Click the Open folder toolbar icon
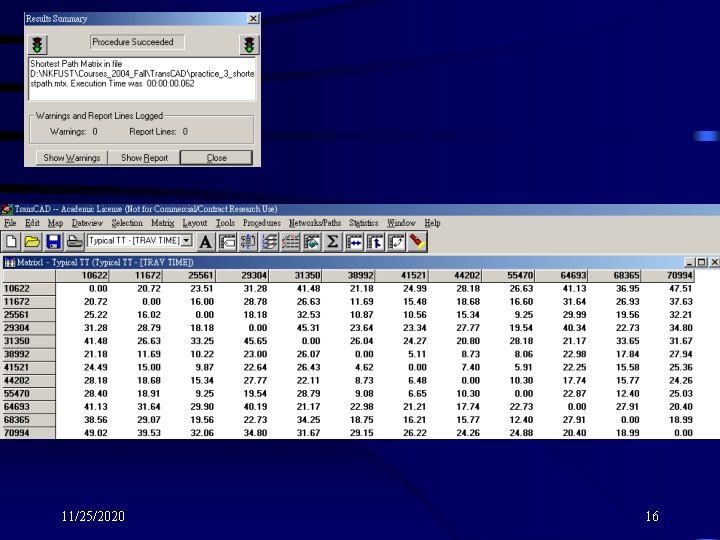This screenshot has width=720, height=540. click(32, 242)
